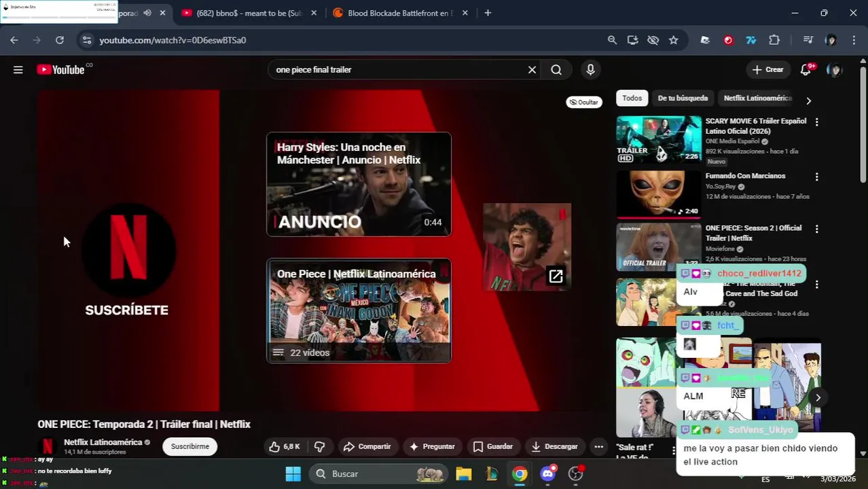Click the crossed-out eye icon in address bar
The height and width of the screenshot is (489, 868).
tap(653, 40)
